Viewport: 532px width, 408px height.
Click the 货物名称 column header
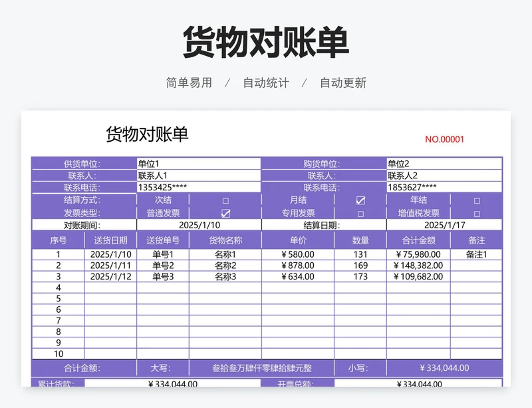click(x=225, y=240)
